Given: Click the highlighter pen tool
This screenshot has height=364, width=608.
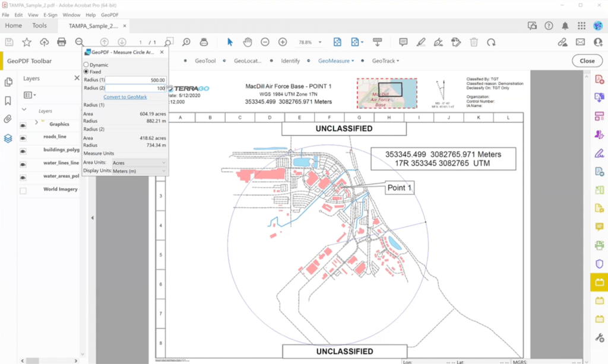Looking at the screenshot, I should [421, 42].
